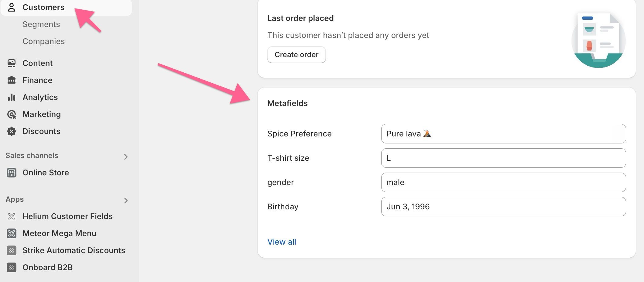644x282 pixels.
Task: Click the Finance bank icon
Action: click(x=12, y=80)
